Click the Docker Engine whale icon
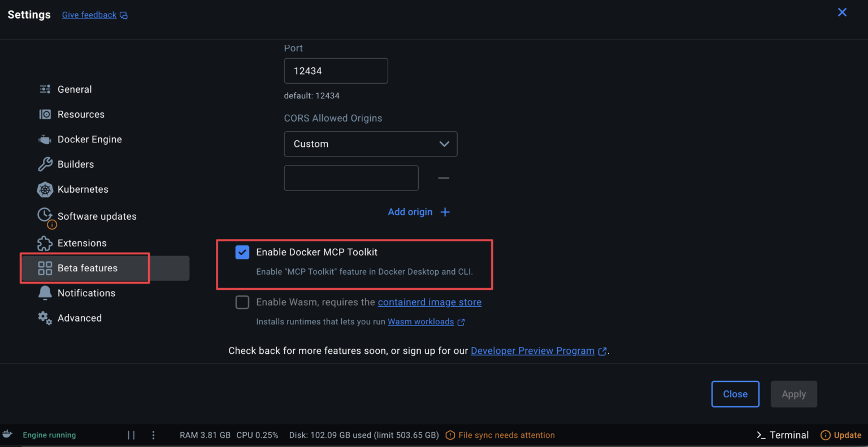 [x=45, y=139]
